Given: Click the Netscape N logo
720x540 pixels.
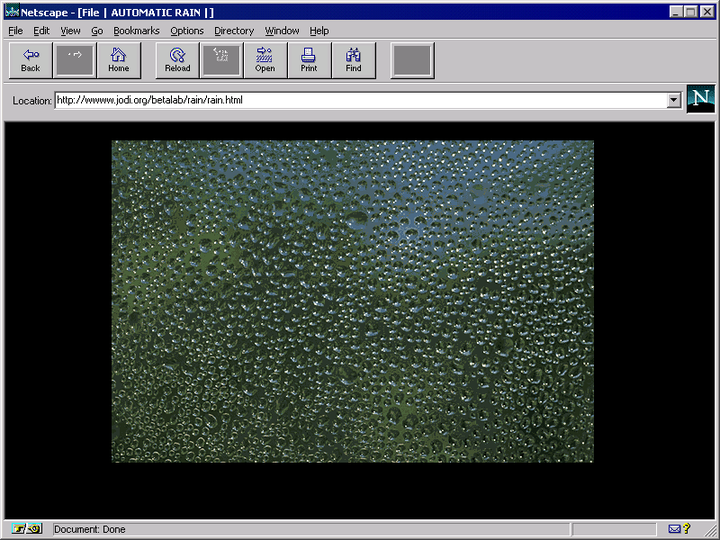Looking at the screenshot, I should [701, 99].
